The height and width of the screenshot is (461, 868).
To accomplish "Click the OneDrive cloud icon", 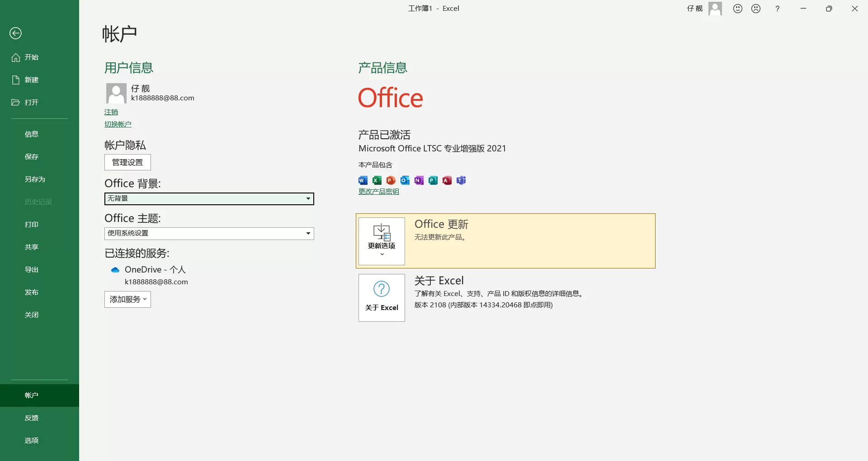I will [x=115, y=269].
